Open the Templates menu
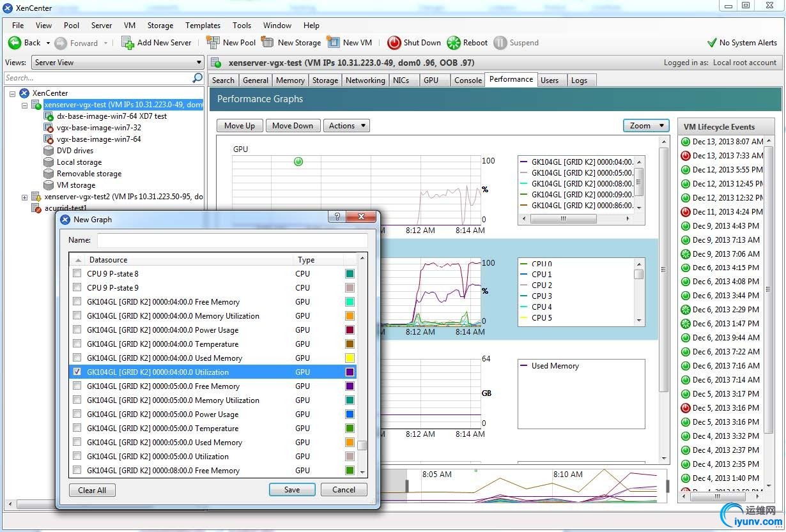The image size is (786, 532). pyautogui.click(x=203, y=26)
